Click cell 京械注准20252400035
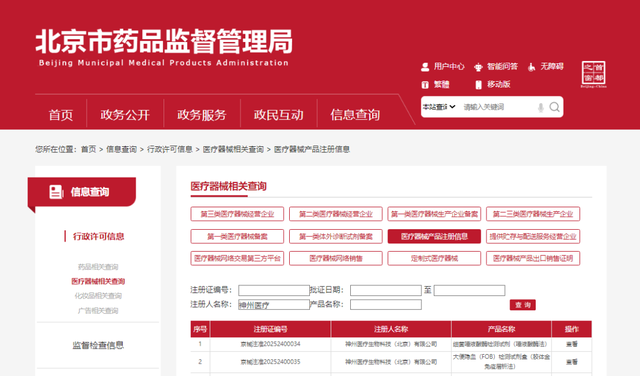The image size is (640, 376). click(270, 362)
